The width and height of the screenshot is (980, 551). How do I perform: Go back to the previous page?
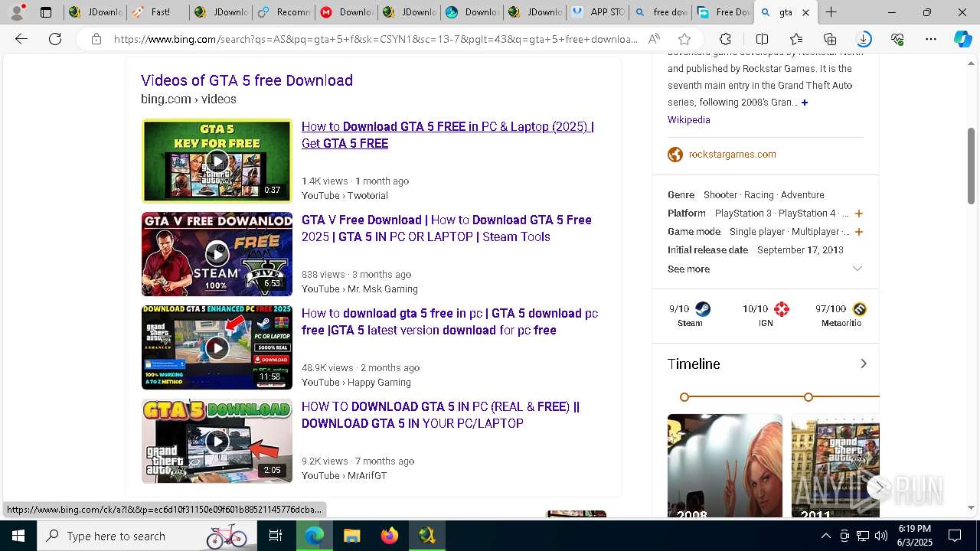pyautogui.click(x=21, y=39)
